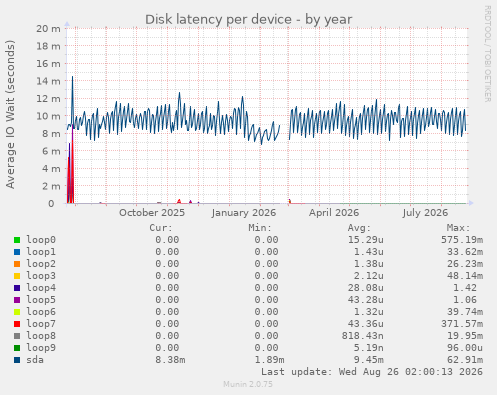Click the loop5 purple color swatch

(x=17, y=300)
